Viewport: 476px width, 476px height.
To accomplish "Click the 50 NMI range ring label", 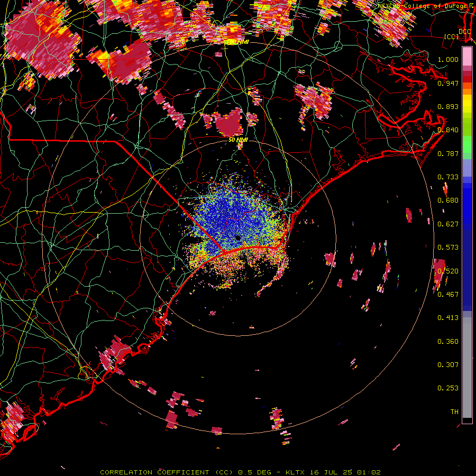I will (239, 140).
